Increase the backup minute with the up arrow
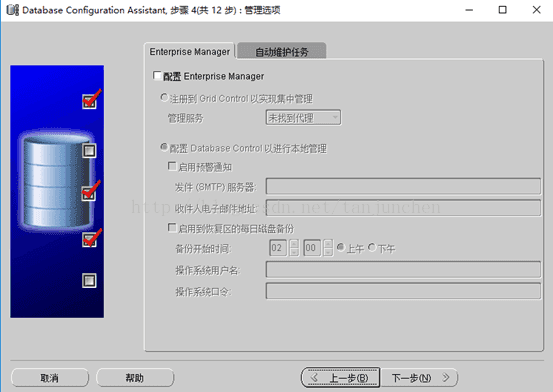This screenshot has width=553, height=392. [328, 244]
